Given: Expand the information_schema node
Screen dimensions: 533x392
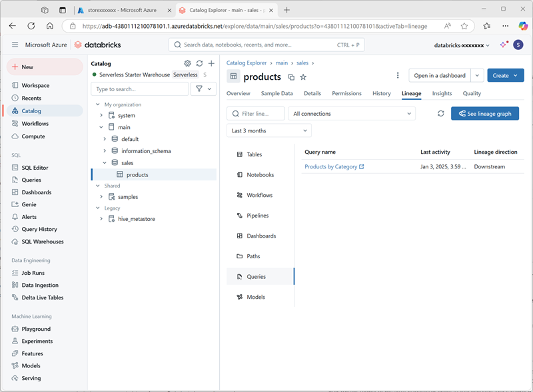Looking at the screenshot, I should pyautogui.click(x=105, y=151).
